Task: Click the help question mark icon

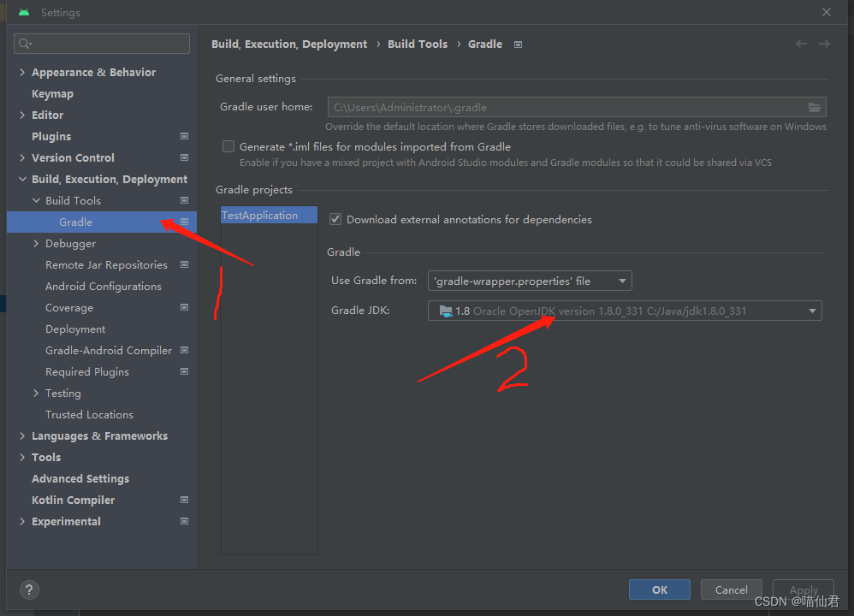Action: (29, 589)
